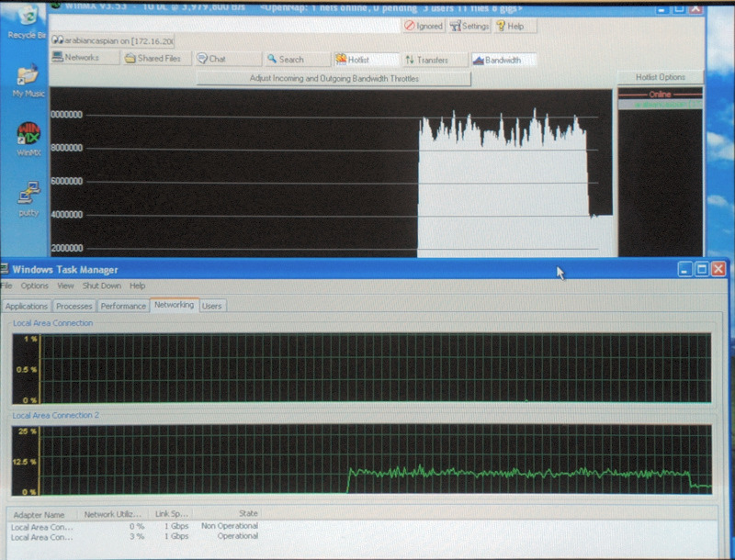The height and width of the screenshot is (560, 735).
Task: Switch to Applications tab in Task Manager
Action: coord(27,307)
